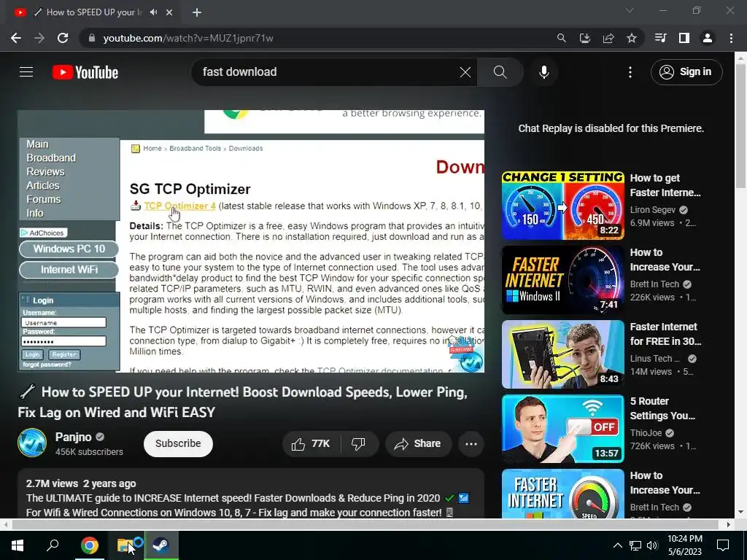Open '5 Router Settings' 13:57 thumbnail
Viewport: 747px width, 560px height.
[562, 429]
